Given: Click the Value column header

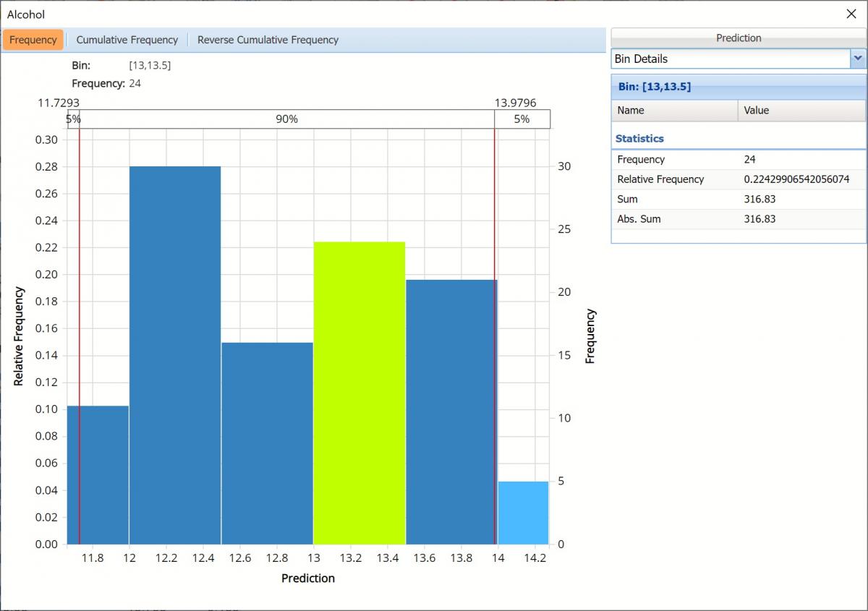Looking at the screenshot, I should coord(801,111).
